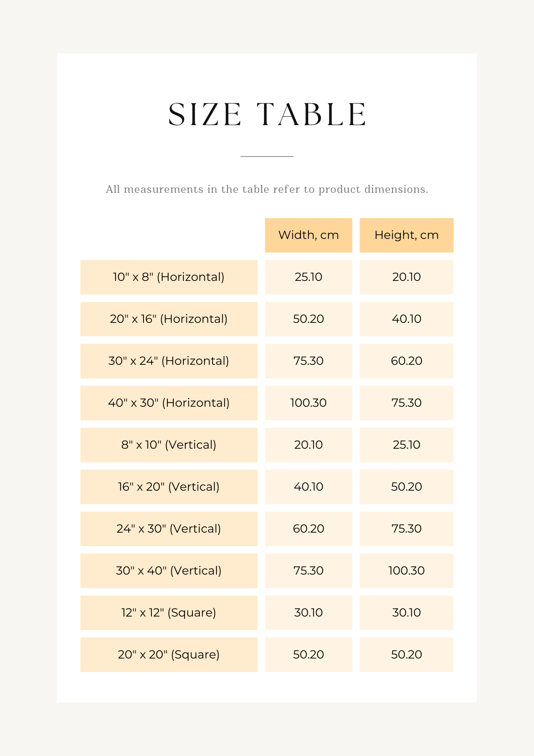The height and width of the screenshot is (756, 534).
Task: Select the 60.20 height cell
Action: point(406,361)
